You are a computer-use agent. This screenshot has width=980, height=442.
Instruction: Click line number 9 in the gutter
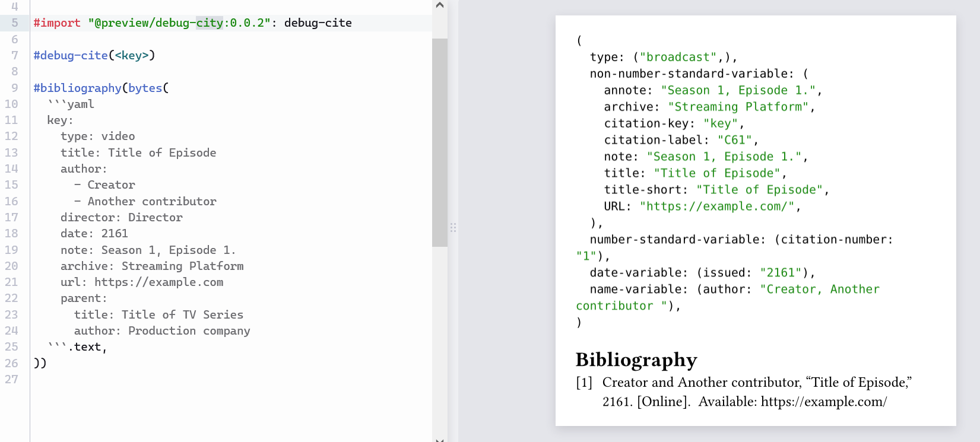pos(15,88)
